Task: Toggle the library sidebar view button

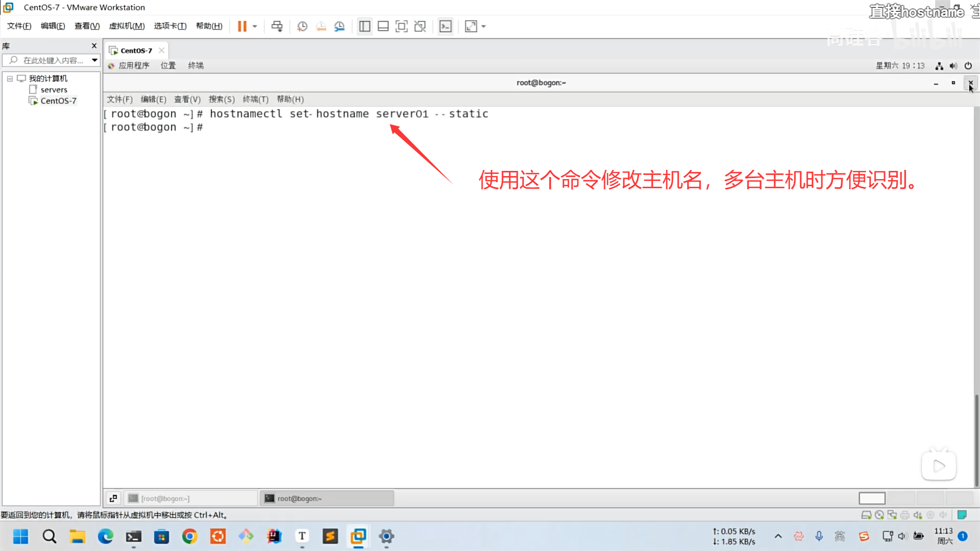Action: tap(364, 26)
